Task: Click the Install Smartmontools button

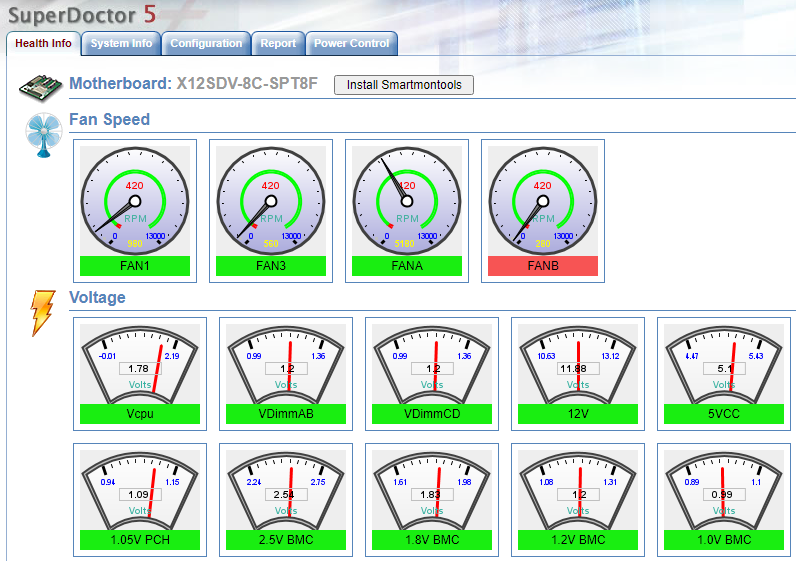Action: tap(404, 85)
